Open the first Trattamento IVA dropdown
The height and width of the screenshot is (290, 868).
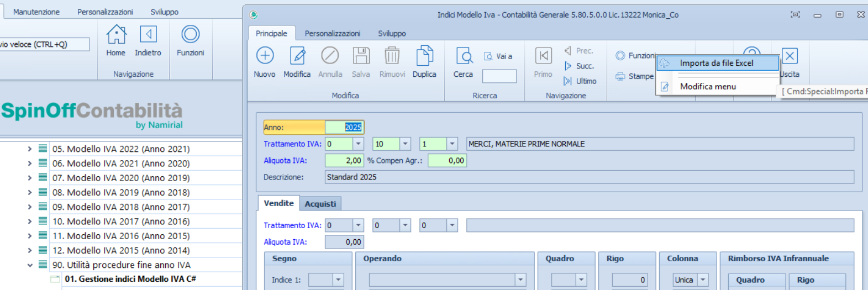[358, 144]
